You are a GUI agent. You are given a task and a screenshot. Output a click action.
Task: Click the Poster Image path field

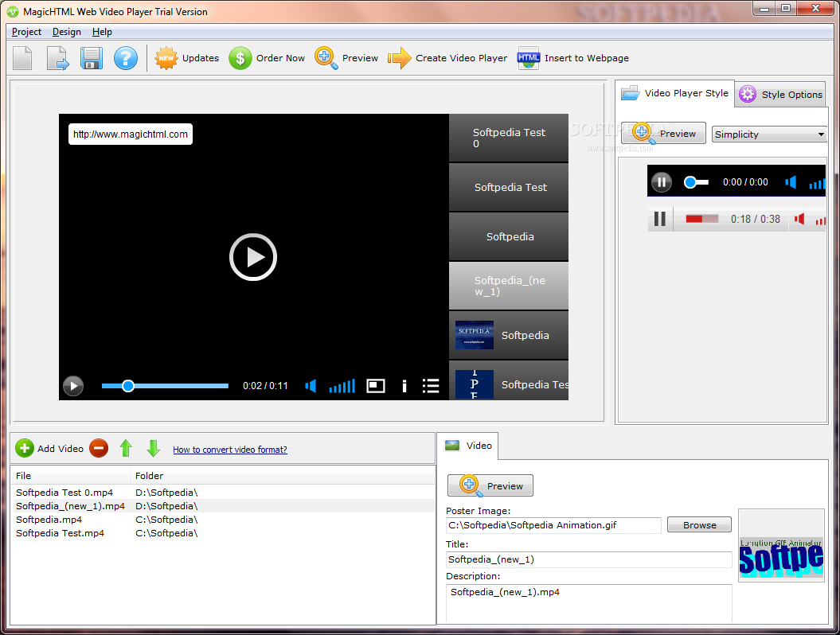click(x=553, y=525)
